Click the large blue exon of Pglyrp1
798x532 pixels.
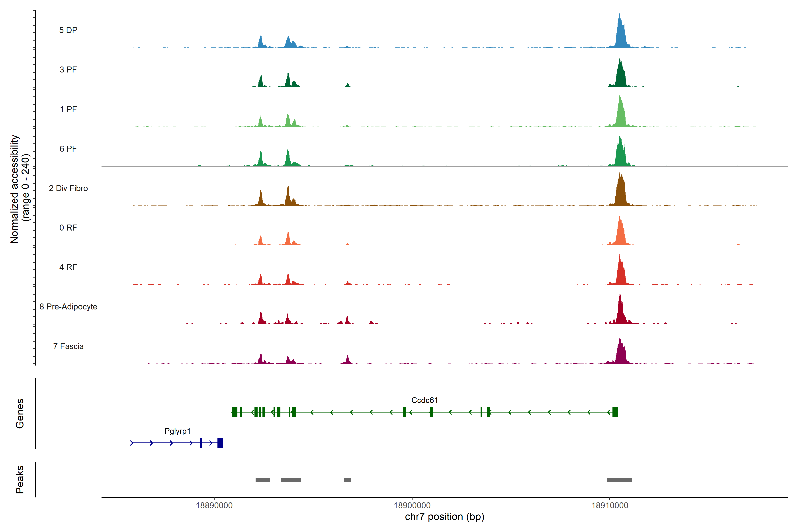[x=220, y=443]
